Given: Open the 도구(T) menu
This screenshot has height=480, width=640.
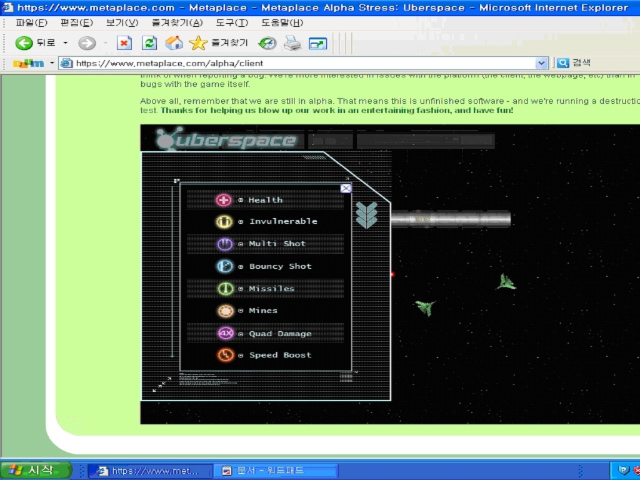Looking at the screenshot, I should click(x=232, y=23).
